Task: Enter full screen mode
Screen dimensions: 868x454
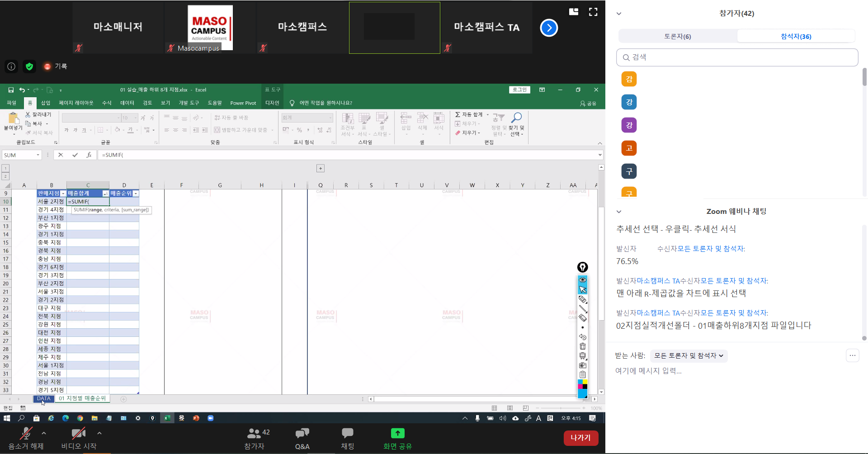Action: point(593,12)
